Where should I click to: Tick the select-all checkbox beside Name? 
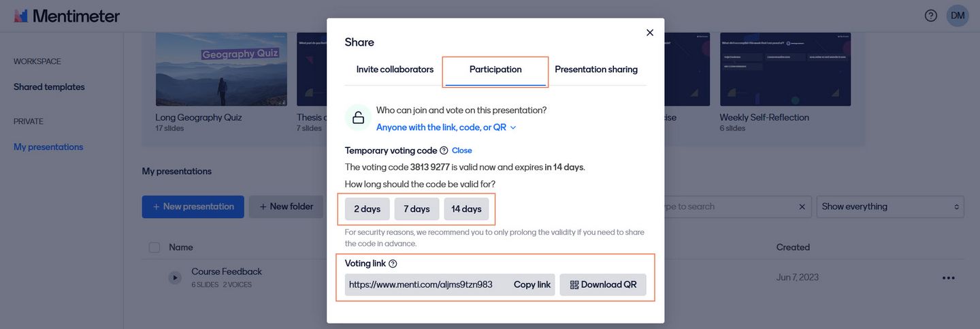[154, 247]
